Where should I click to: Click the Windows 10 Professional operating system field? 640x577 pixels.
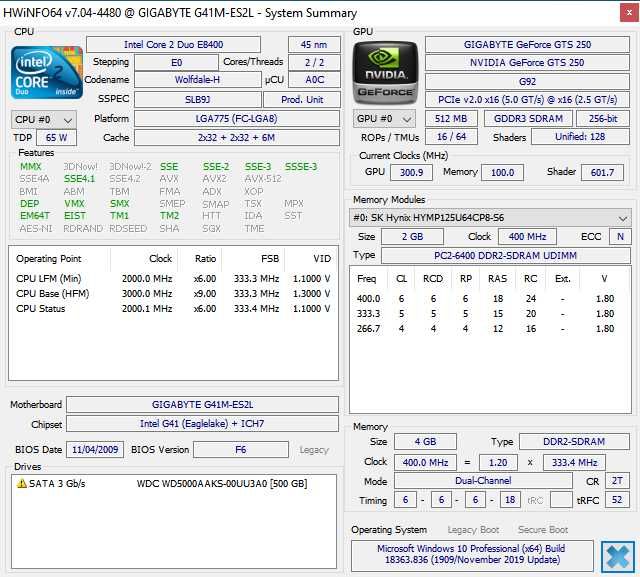pos(472,555)
